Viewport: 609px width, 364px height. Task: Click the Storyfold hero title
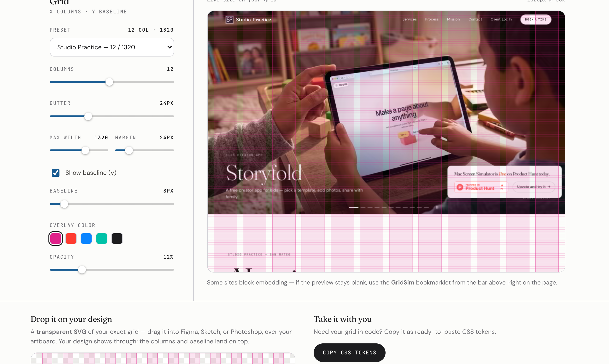coord(264,173)
